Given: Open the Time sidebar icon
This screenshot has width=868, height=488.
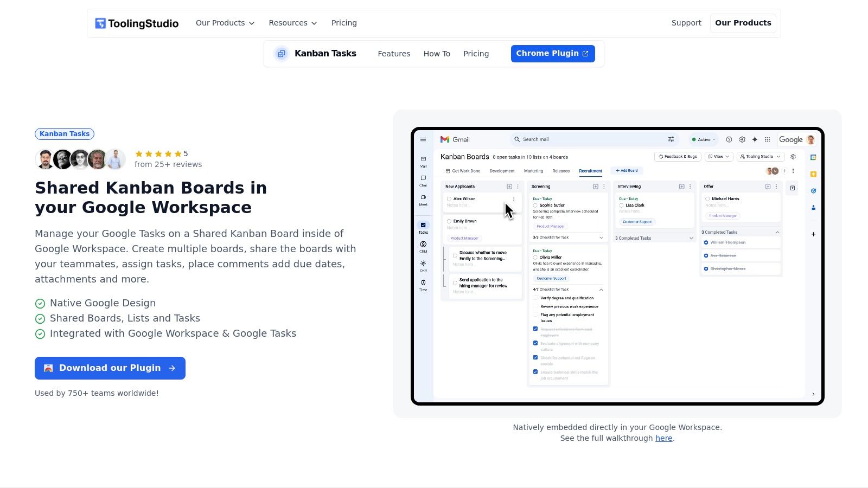Looking at the screenshot, I should [423, 285].
